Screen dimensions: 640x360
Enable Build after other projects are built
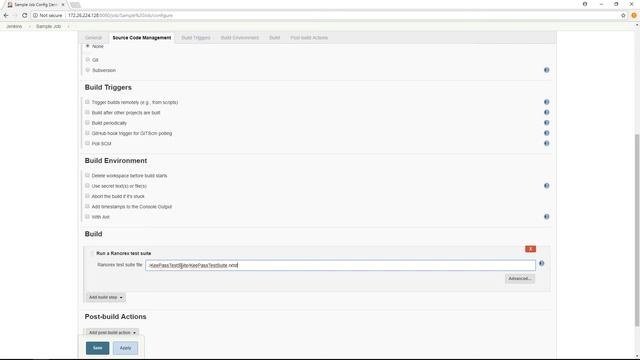(x=87, y=112)
